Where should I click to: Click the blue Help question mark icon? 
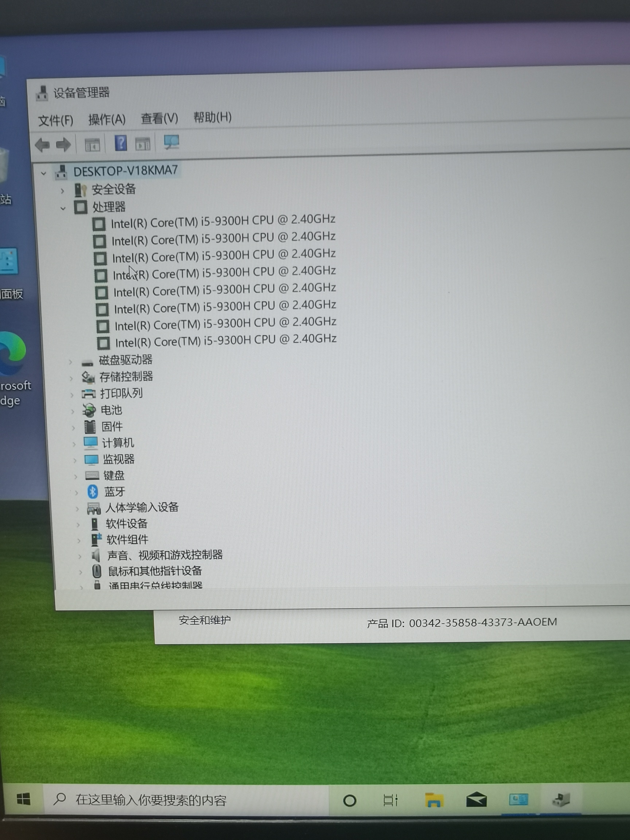pos(121,143)
